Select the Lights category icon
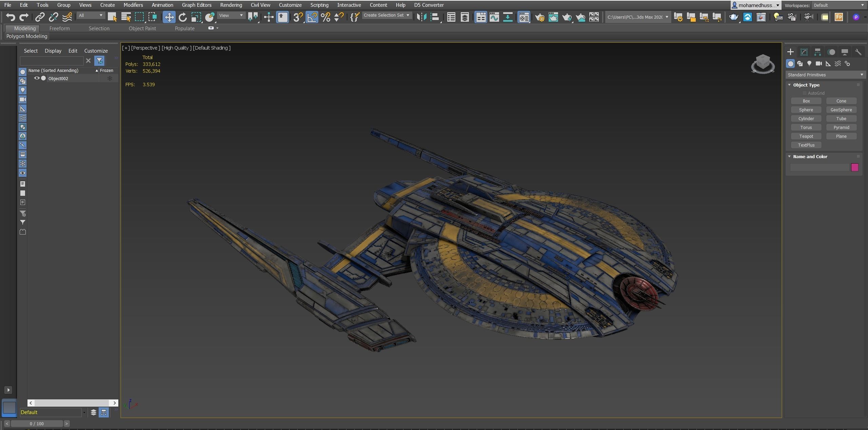Viewport: 868px width, 430px height. coord(809,63)
